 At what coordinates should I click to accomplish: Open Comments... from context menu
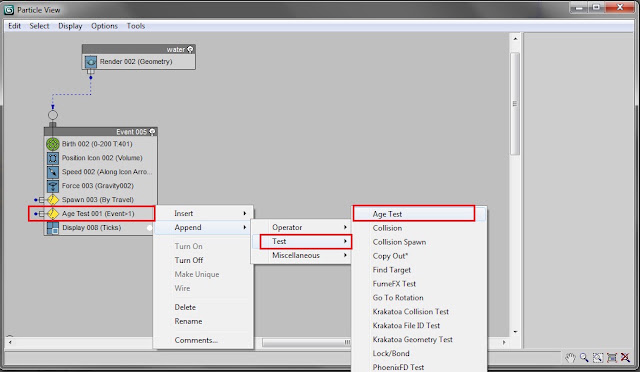tap(204, 340)
